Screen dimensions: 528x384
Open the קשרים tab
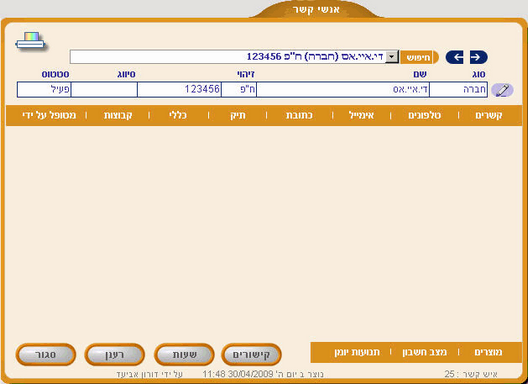[x=489, y=116]
